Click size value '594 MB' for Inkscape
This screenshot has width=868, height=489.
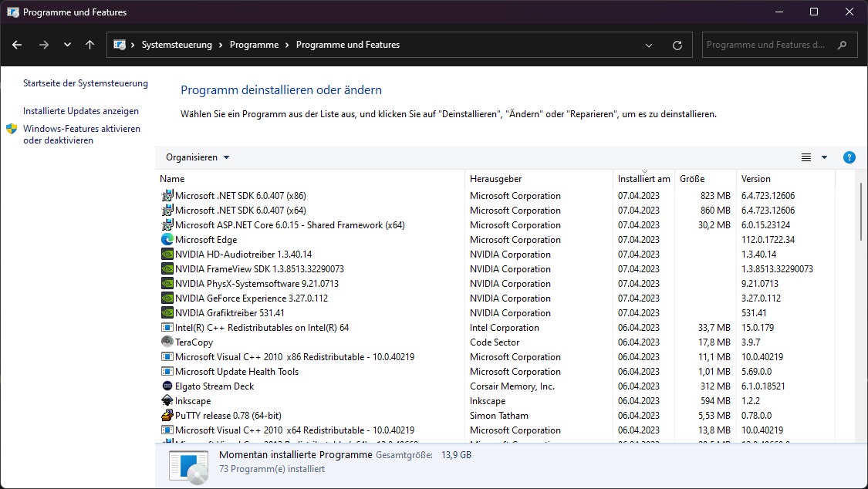click(715, 400)
